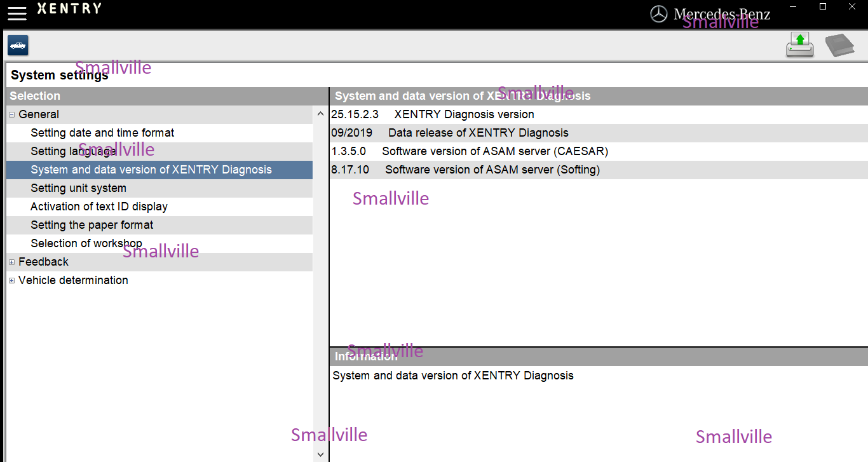Click the Mercedes-Benz star logo
Image resolution: width=868 pixels, height=462 pixels.
tap(659, 14)
